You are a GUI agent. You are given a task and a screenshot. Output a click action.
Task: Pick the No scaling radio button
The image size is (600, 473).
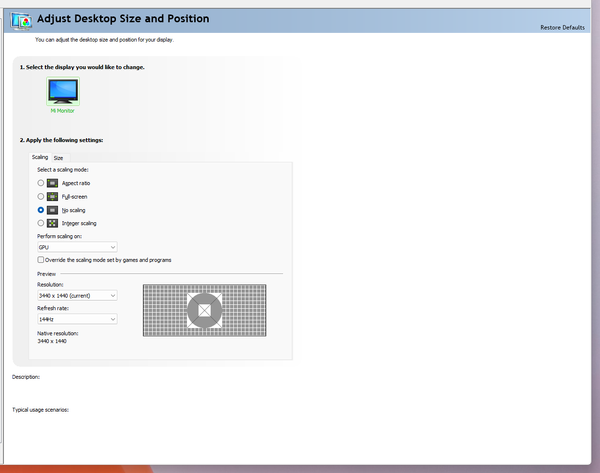click(40, 210)
